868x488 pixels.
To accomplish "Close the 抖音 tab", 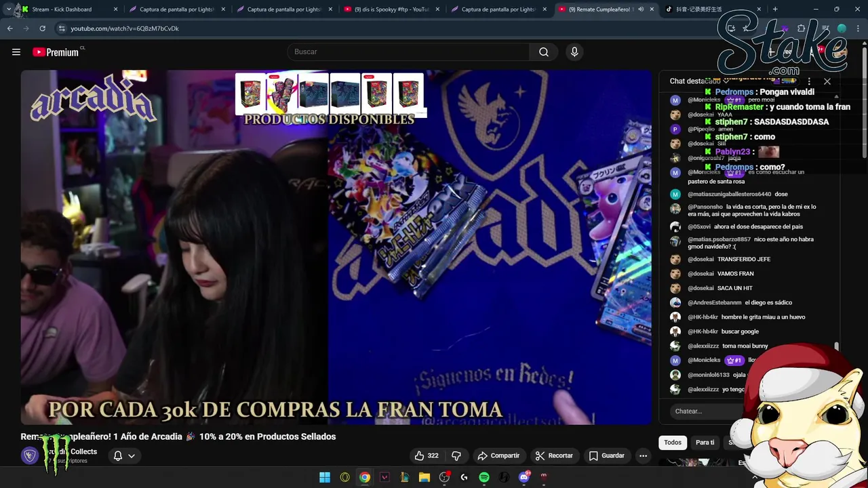I will 759,9.
